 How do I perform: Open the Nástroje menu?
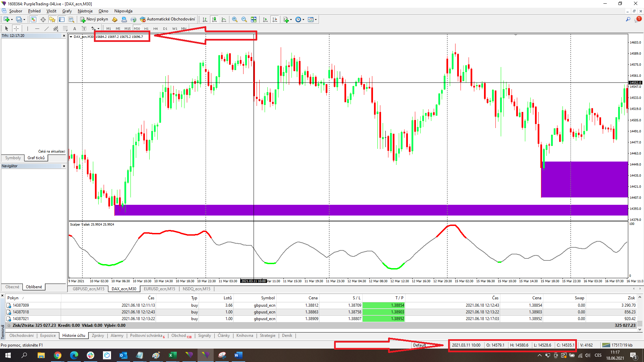85,11
